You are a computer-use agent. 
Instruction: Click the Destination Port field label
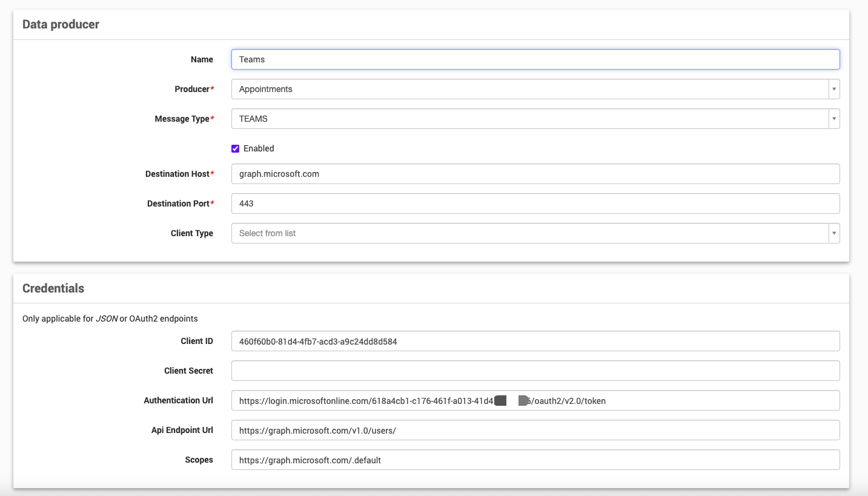178,203
